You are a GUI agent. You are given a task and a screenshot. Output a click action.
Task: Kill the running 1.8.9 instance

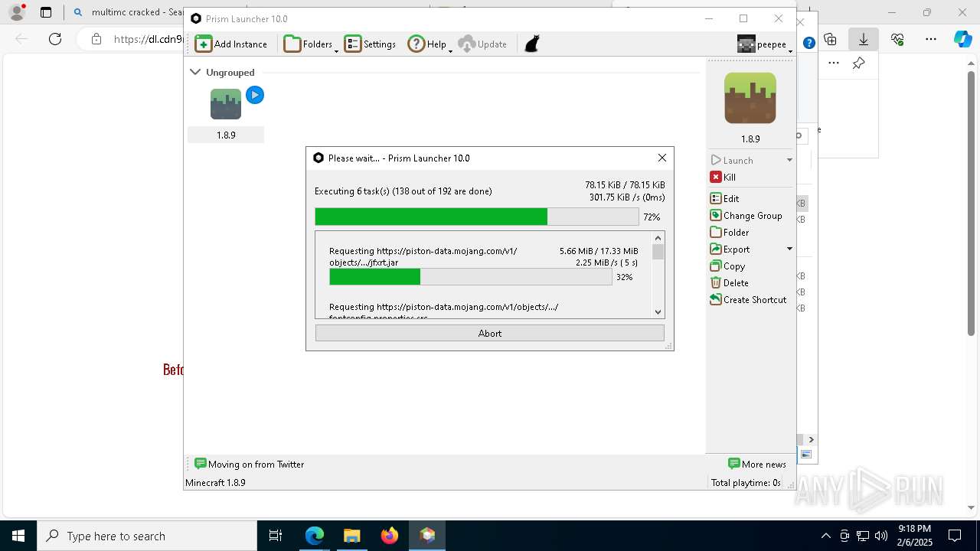tap(724, 177)
